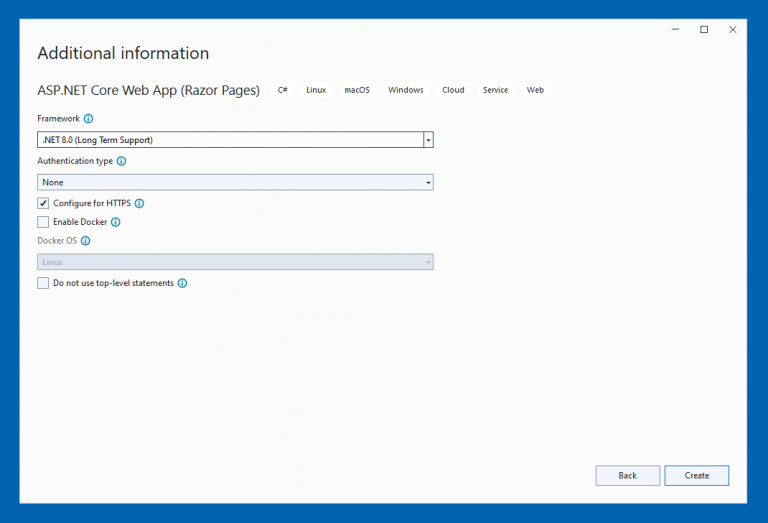
Task: Open the Framework dropdown arrow
Action: click(428, 140)
